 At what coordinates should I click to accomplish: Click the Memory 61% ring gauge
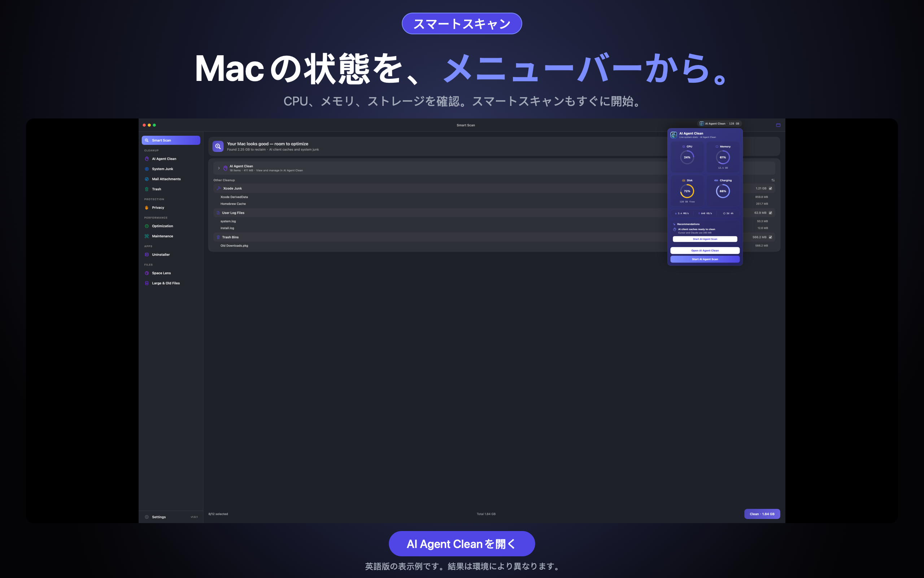[723, 157]
